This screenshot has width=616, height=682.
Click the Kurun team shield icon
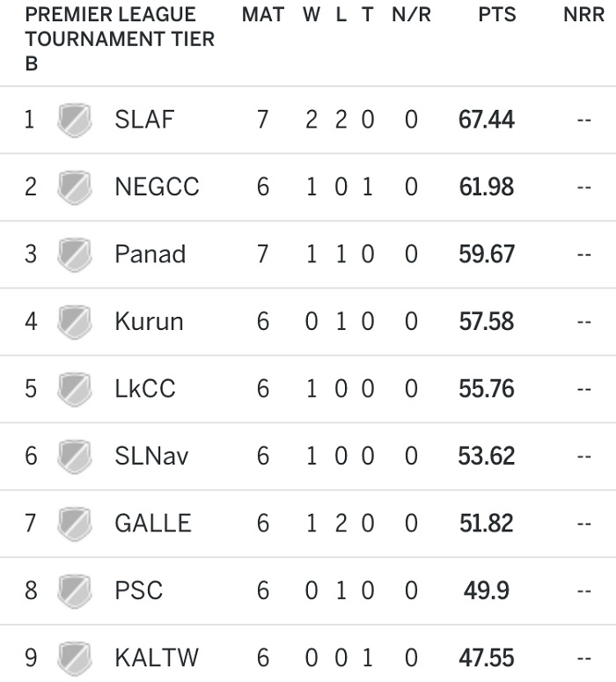click(x=75, y=322)
